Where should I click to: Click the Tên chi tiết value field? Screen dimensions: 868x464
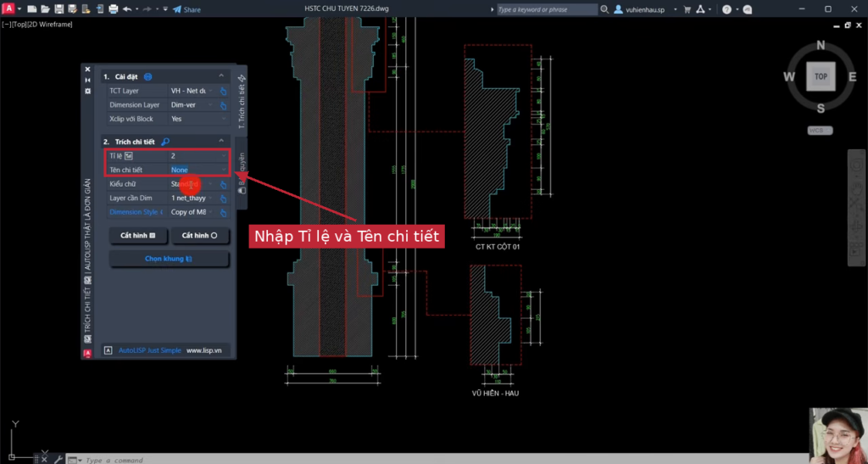click(x=198, y=170)
